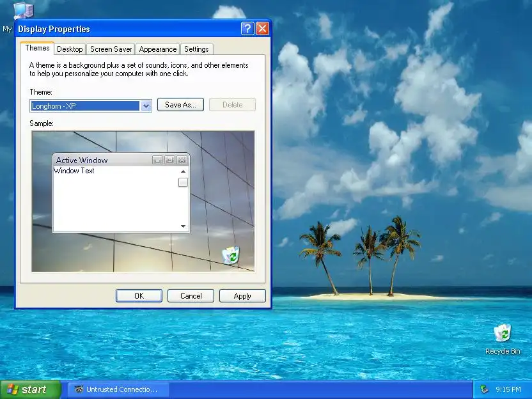Click the raccoon icon on the taskbar button
Screen dimensions: 532x399
click(79, 389)
